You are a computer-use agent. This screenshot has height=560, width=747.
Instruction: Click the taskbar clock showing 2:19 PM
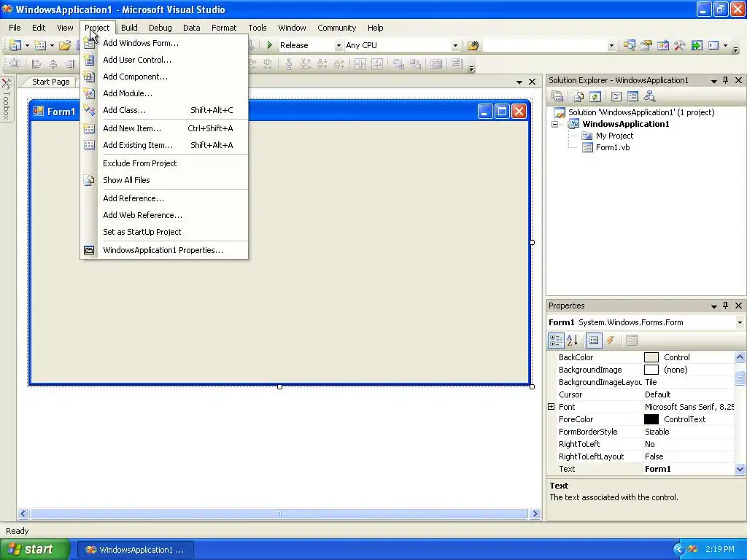pyautogui.click(x=719, y=549)
